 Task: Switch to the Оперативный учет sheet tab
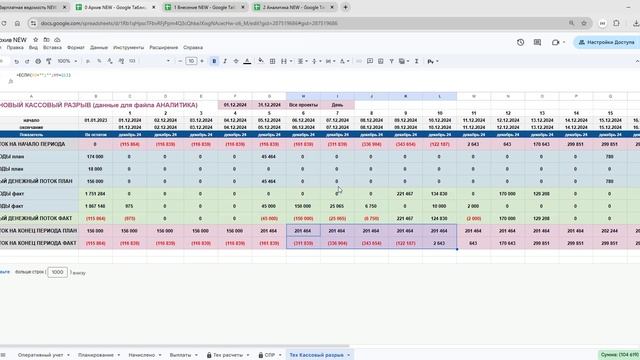point(40,355)
